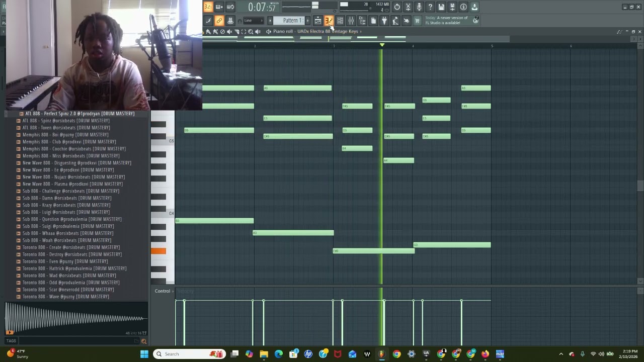The height and width of the screenshot is (362, 644).
Task: Open the audio editor scissors icon
Action: pyautogui.click(x=408, y=7)
